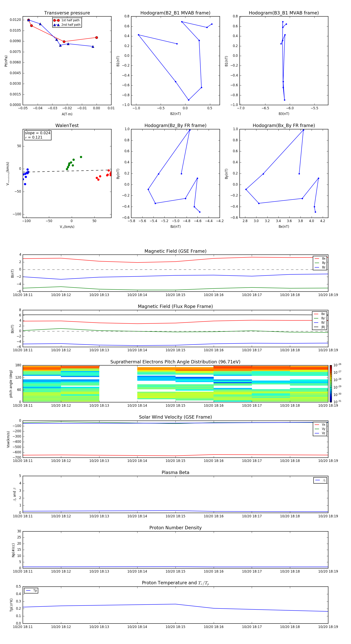
Task: Click the 'Vsw(km/s)' y-axis label
Action: [x=8, y=439]
